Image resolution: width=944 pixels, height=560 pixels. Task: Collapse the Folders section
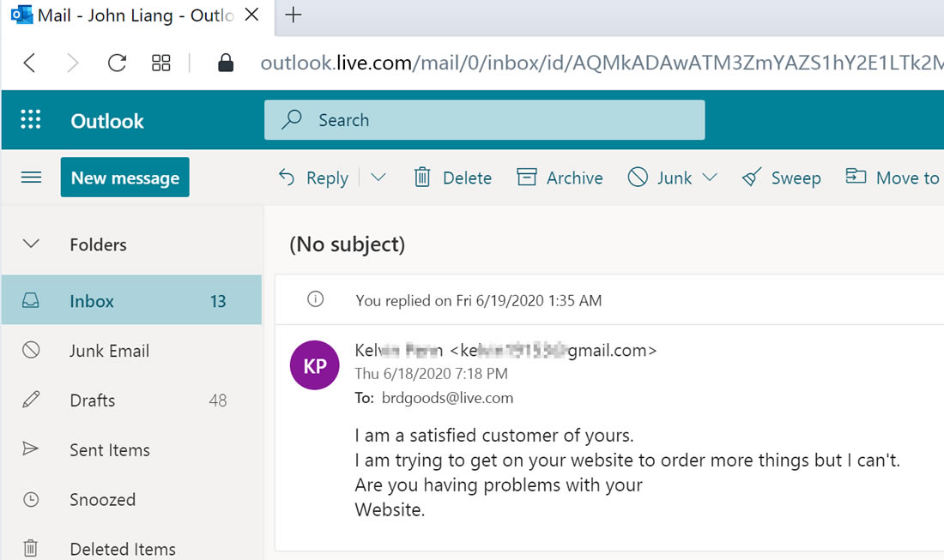31,244
